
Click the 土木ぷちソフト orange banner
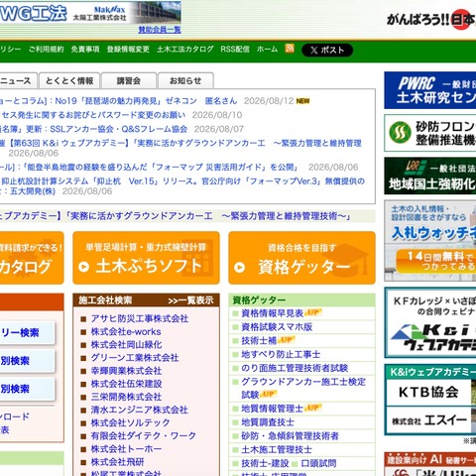146,258
